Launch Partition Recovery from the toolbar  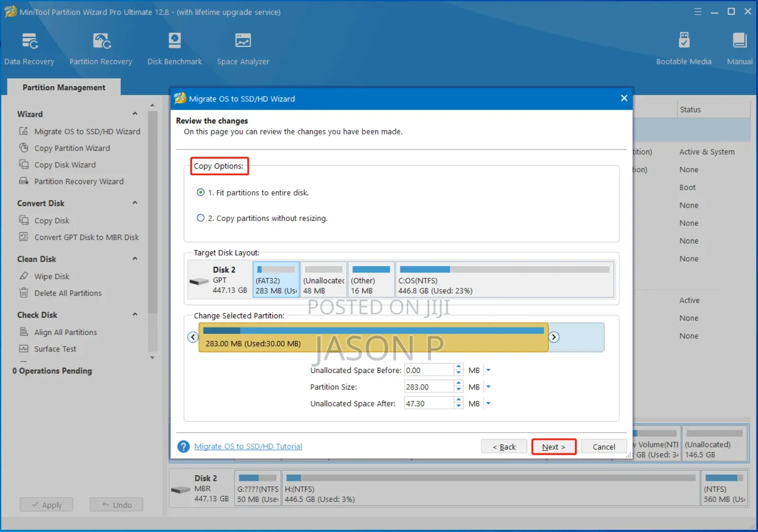tap(101, 49)
